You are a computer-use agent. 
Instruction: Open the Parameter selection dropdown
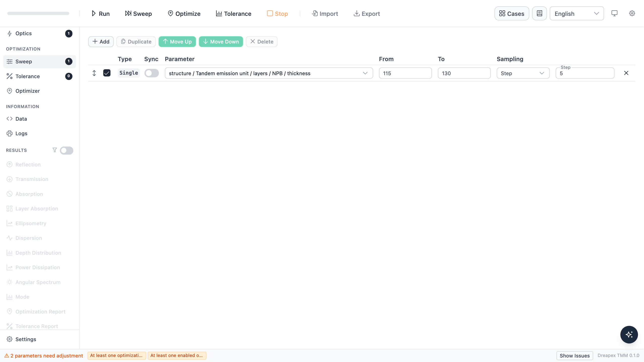point(269,73)
